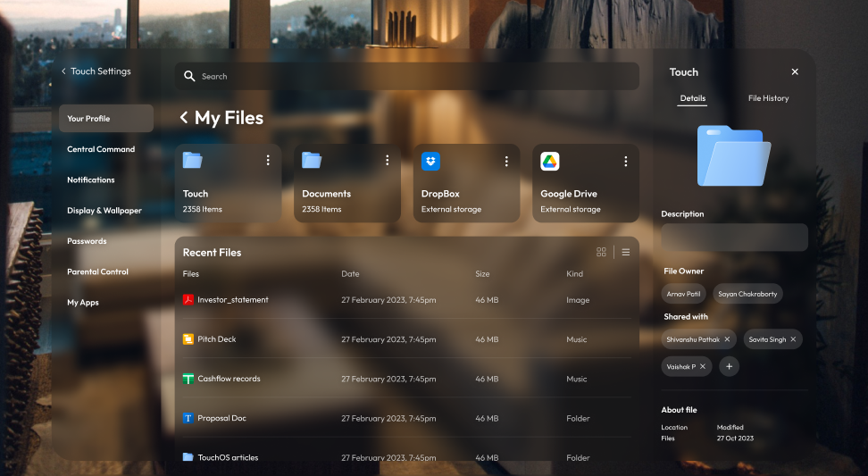Viewport: 868px width, 476px height.
Task: Click the Cashflow records spreadsheet icon
Action: coord(188,379)
